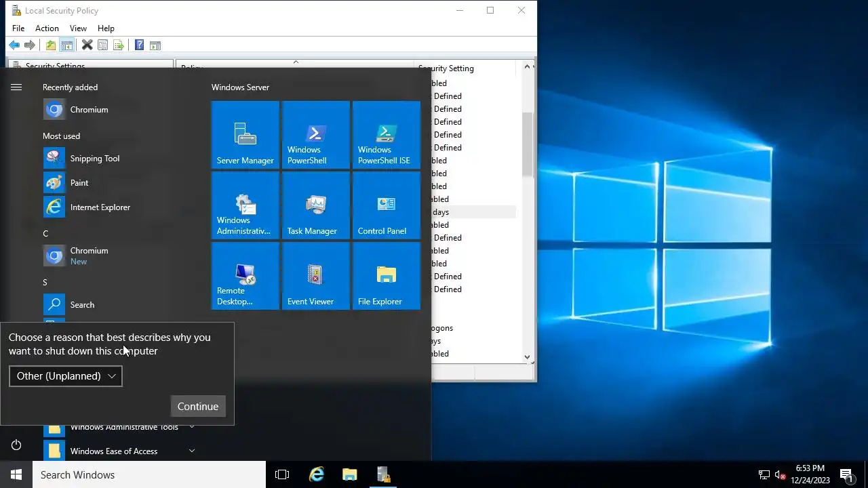868x488 pixels.
Task: Open Remote Desktop tile
Action: tap(245, 276)
